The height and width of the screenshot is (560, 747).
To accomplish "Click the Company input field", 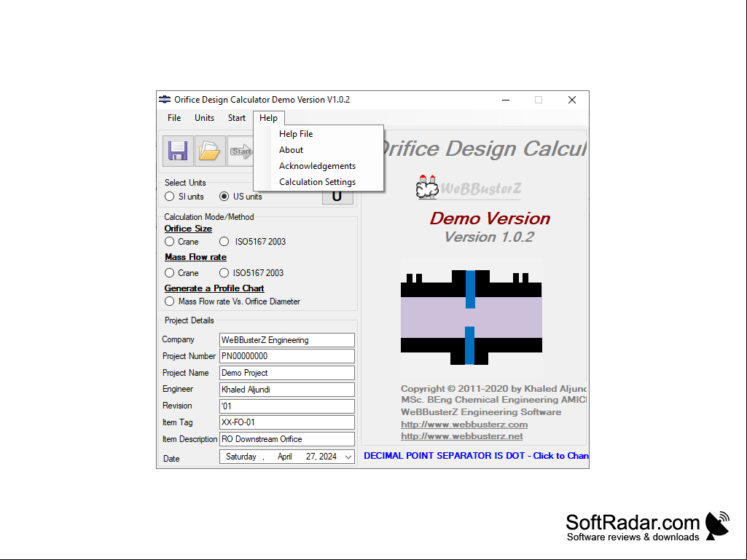I will click(x=287, y=340).
